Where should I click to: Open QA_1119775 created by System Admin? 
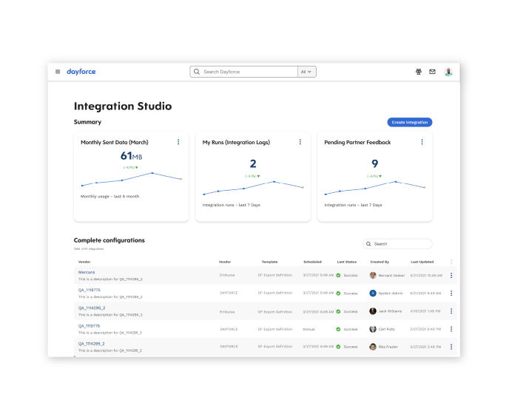[x=90, y=290]
